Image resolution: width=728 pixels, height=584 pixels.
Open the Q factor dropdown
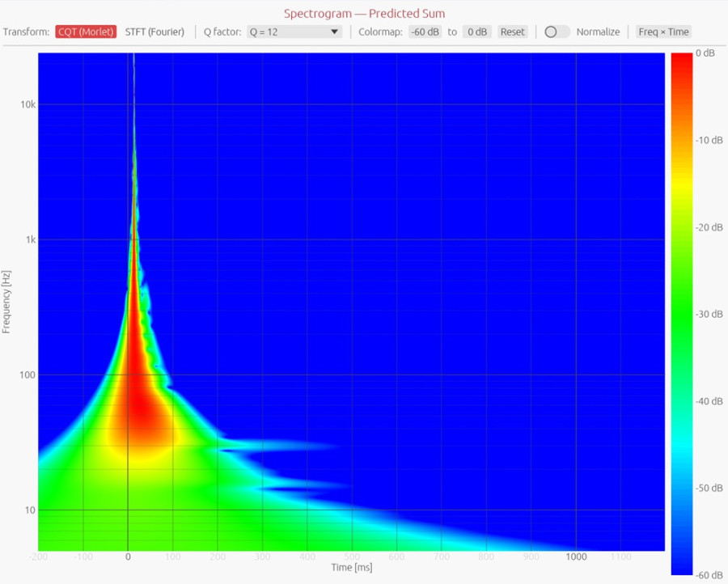294,32
